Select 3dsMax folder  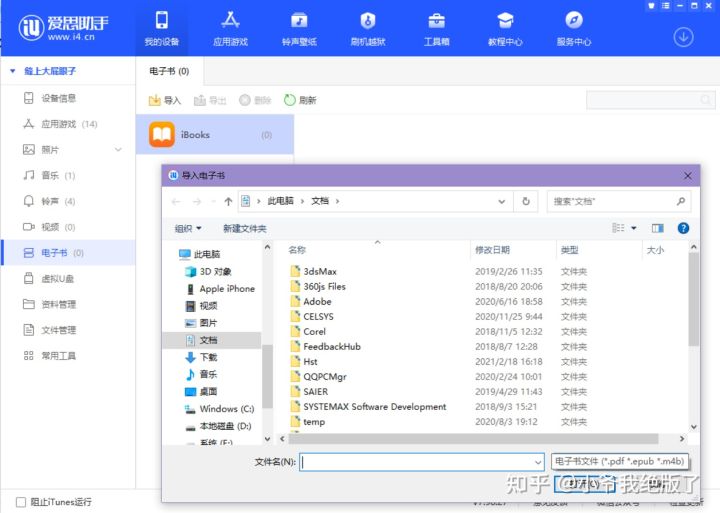pyautogui.click(x=314, y=271)
